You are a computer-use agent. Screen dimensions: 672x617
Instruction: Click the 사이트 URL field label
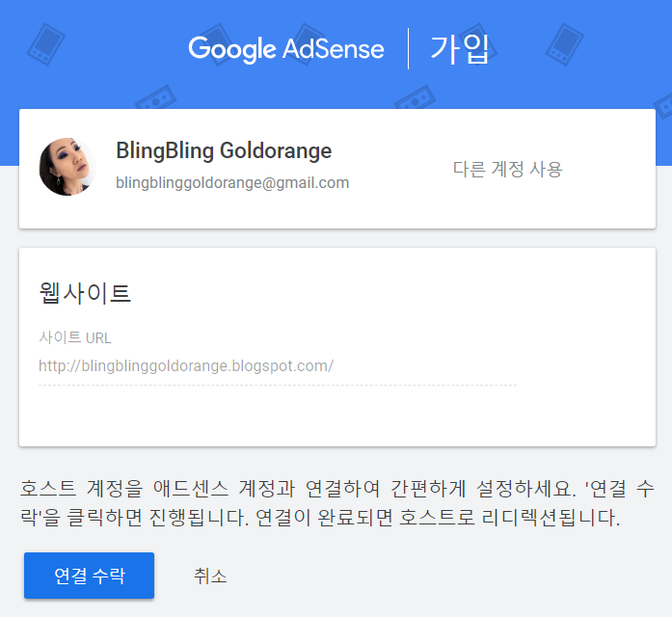click(75, 337)
